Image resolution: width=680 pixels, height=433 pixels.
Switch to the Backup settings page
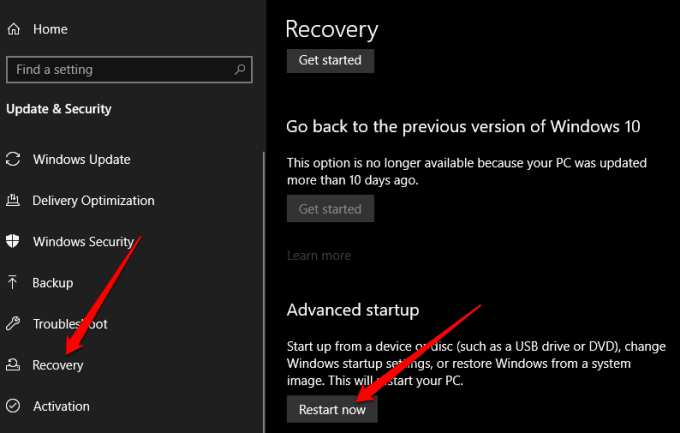(53, 283)
